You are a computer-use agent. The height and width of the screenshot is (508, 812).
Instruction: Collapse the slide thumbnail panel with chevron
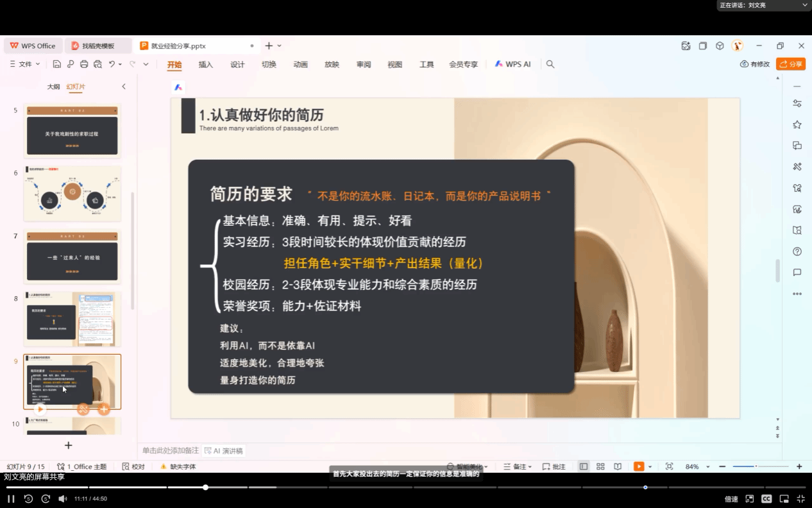point(124,87)
